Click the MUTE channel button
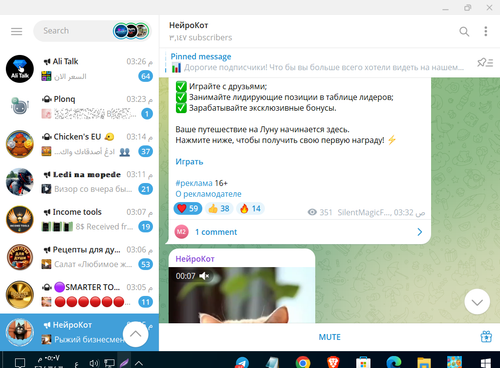 [x=329, y=337]
